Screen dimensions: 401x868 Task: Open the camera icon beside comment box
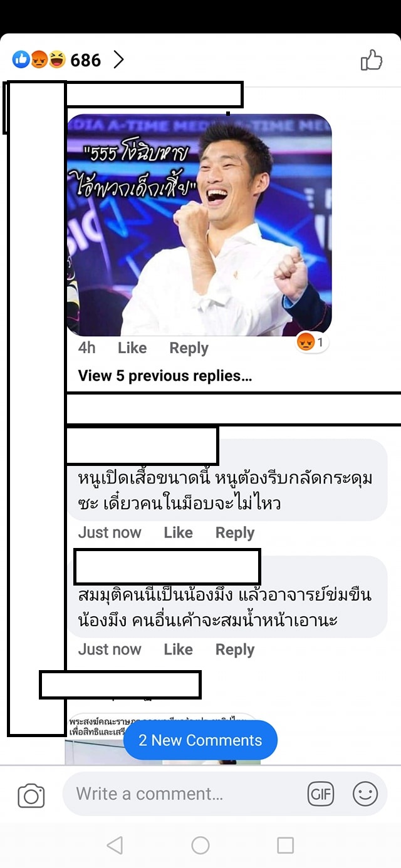(x=31, y=795)
